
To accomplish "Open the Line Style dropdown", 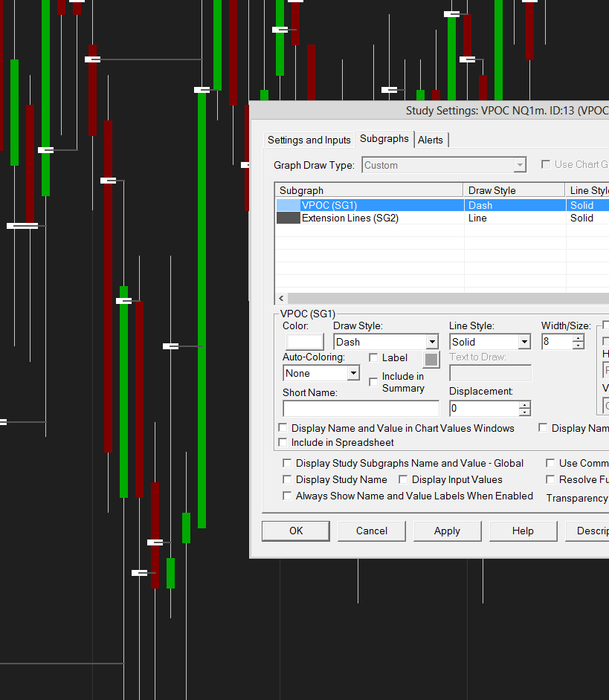I will tap(524, 342).
